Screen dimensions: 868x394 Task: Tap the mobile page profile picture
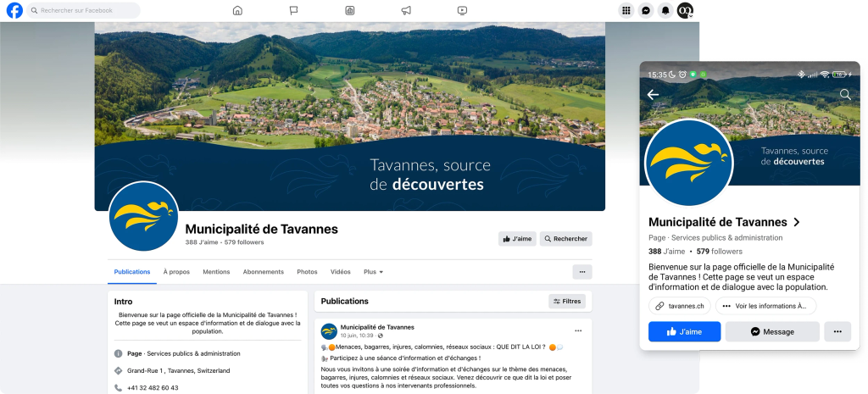point(689,163)
